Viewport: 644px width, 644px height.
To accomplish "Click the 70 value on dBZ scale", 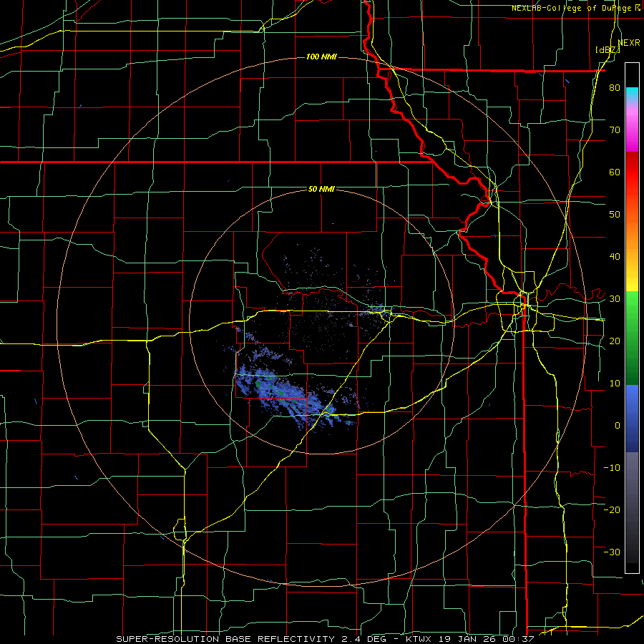I will 615,130.
